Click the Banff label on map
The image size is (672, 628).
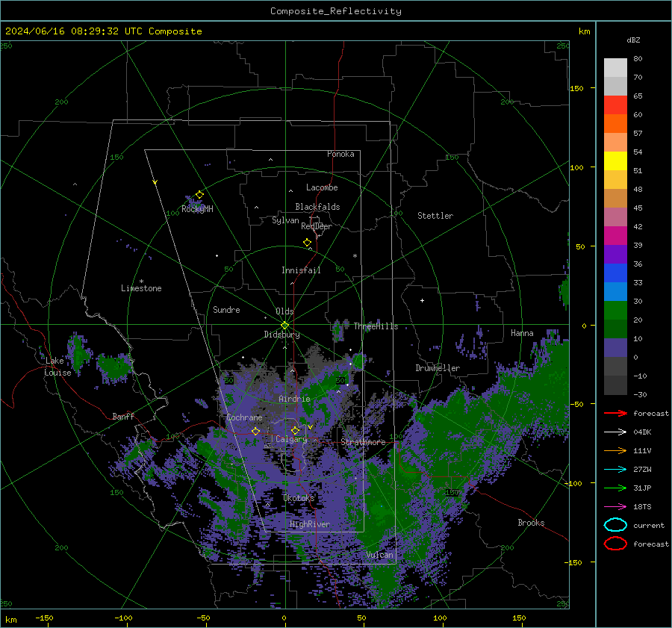click(123, 416)
